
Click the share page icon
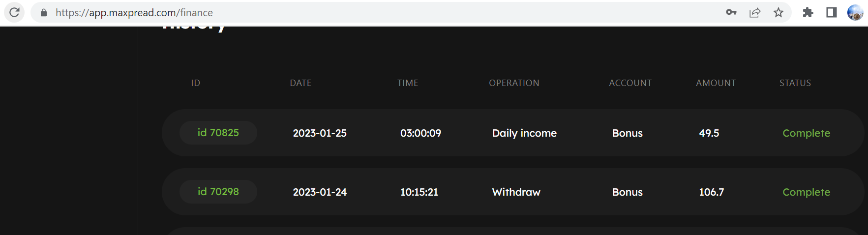point(755,12)
